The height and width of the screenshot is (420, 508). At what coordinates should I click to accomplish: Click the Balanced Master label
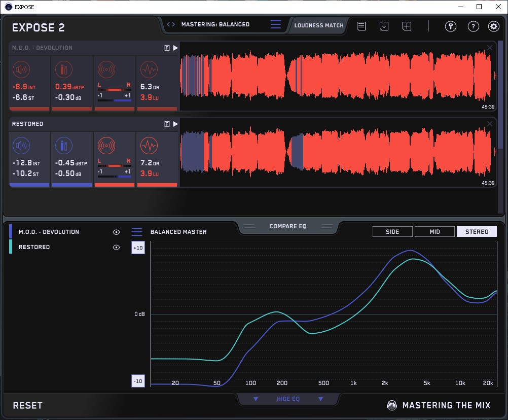pyautogui.click(x=178, y=232)
